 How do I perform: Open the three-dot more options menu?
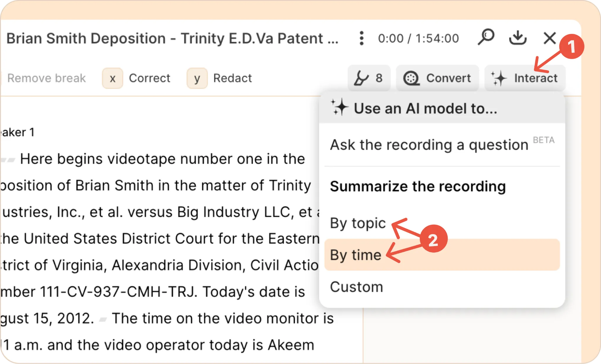[362, 38]
